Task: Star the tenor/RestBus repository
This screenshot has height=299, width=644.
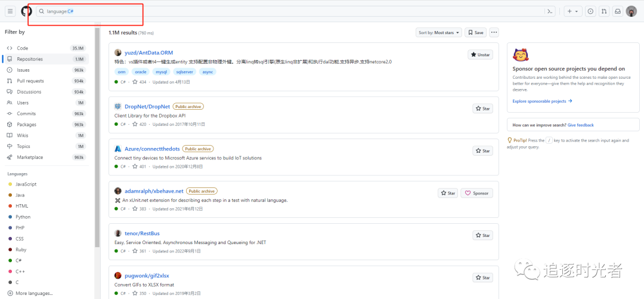Action: click(482, 235)
